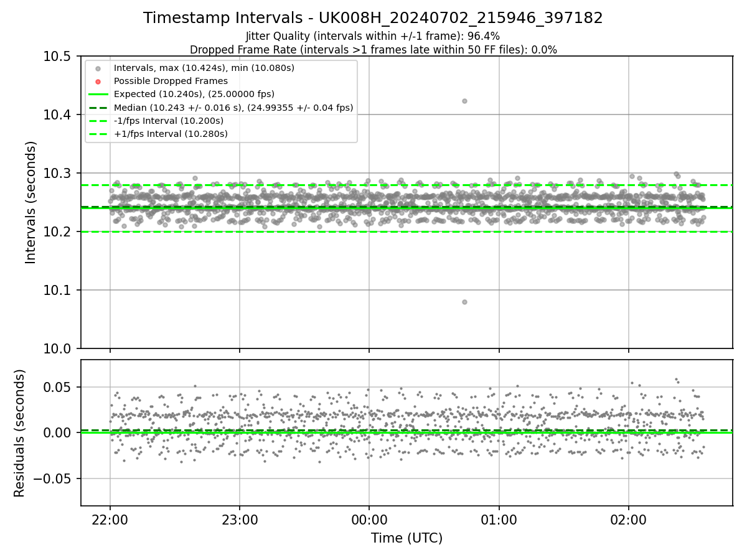Click the plot title Timestamp Intervals
Viewport: 747px width, 560px height.
(373, 18)
